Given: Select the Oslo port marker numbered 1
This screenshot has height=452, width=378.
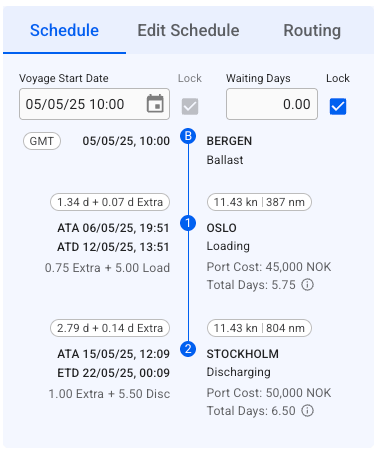Looking at the screenshot, I should 188,223.
